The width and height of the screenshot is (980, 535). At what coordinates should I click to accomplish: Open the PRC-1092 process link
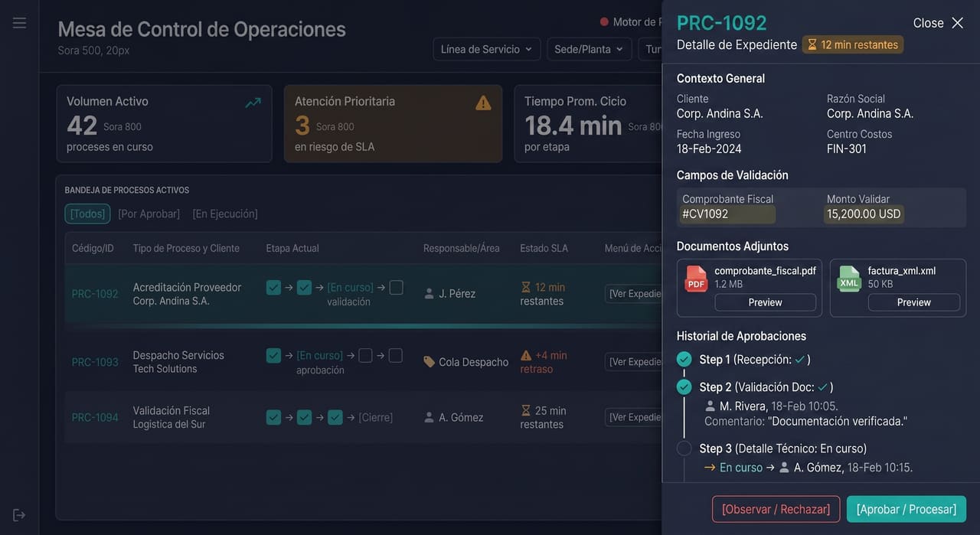pyautogui.click(x=95, y=294)
